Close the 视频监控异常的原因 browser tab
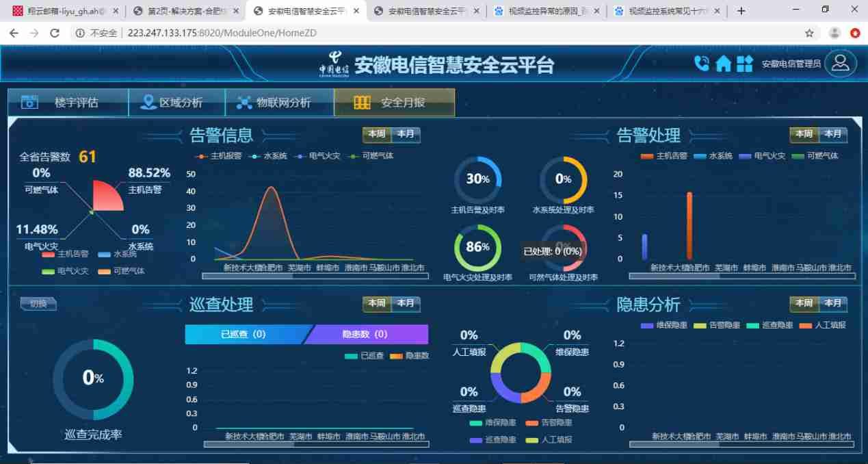 point(596,11)
